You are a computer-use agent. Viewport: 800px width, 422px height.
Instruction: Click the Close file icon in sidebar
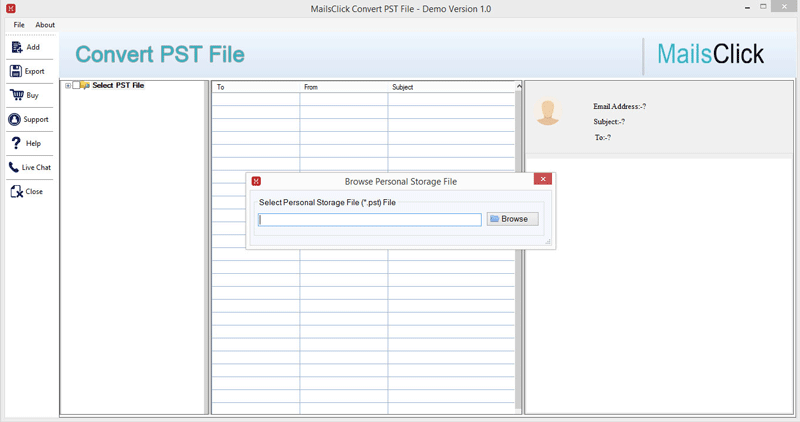coord(16,191)
